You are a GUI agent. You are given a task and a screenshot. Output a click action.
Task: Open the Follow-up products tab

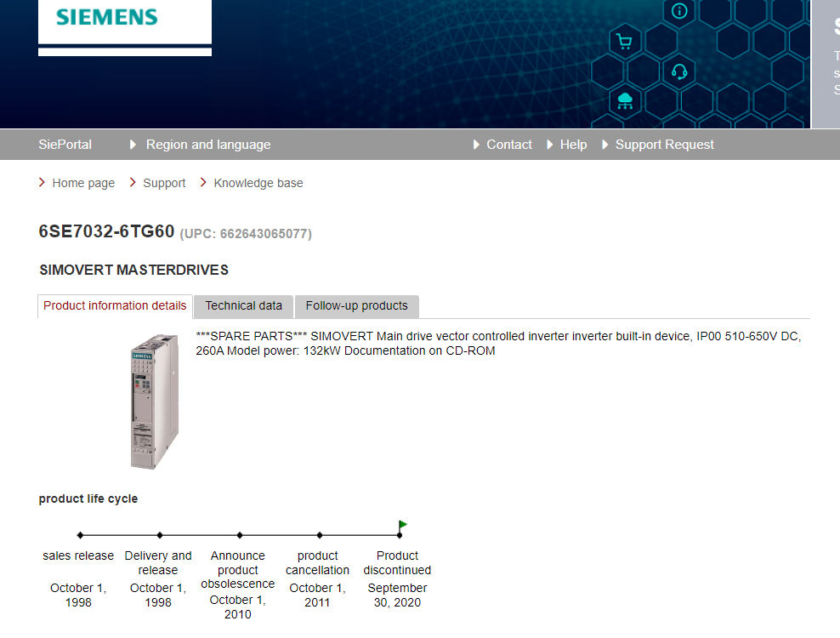[356, 305]
